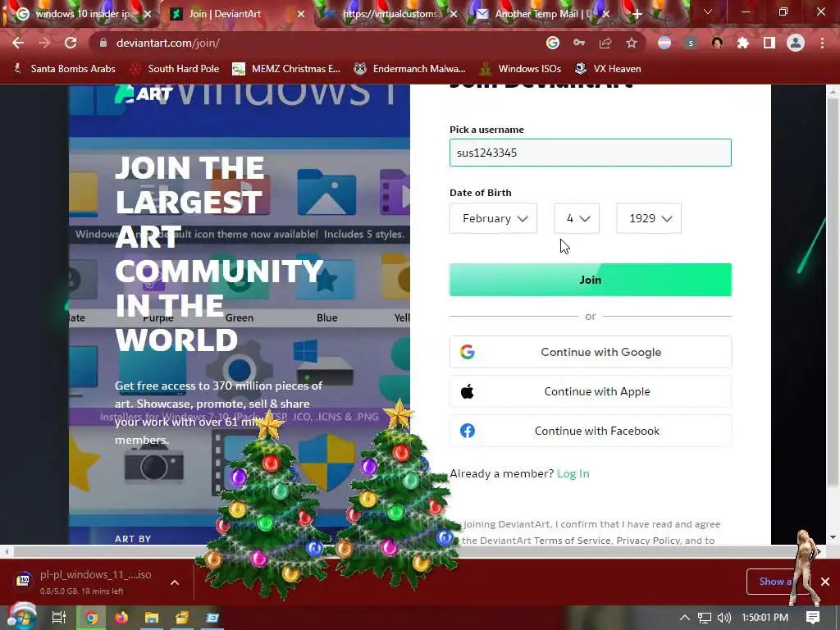Viewport: 840px width, 630px height.
Task: Open File Explorer from taskbar
Action: click(152, 618)
